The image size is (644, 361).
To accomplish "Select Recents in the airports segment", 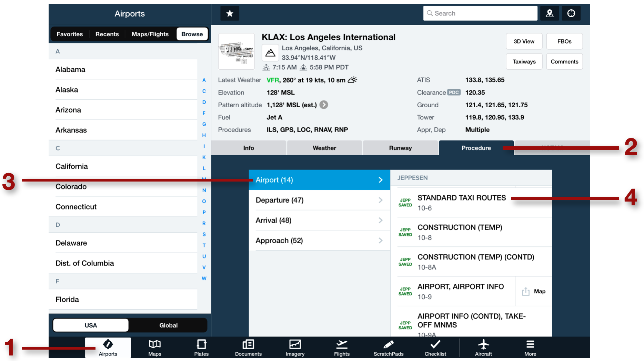I will point(107,34).
